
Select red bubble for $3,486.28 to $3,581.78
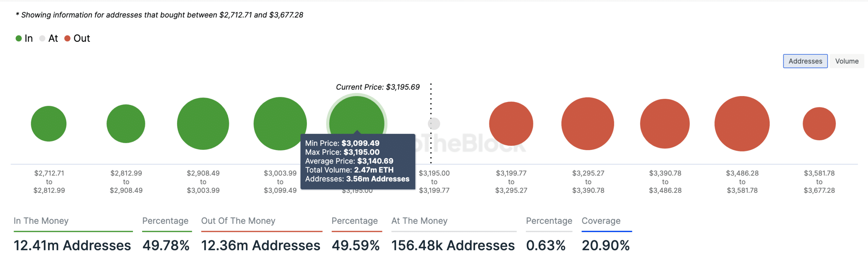coord(742,124)
